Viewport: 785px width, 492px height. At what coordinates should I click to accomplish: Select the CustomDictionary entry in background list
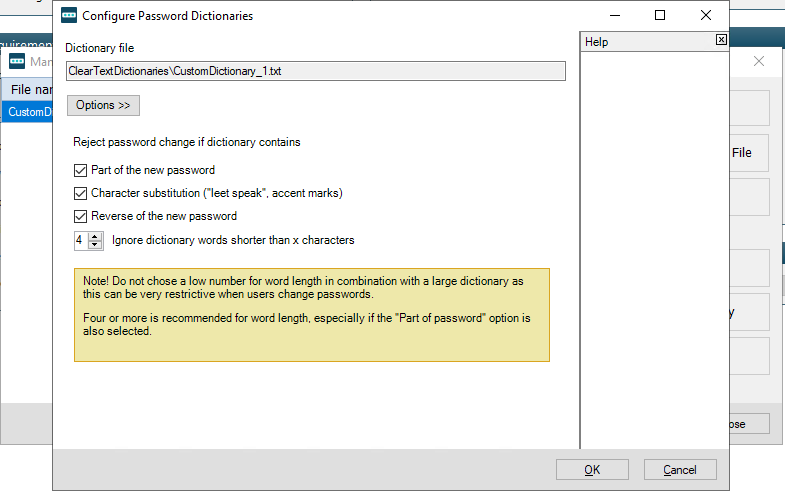point(28,112)
